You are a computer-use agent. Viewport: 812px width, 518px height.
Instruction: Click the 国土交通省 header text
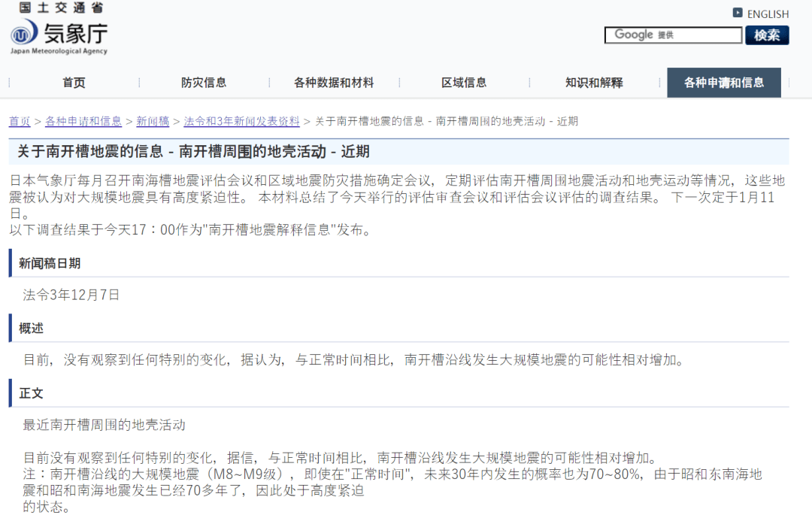pos(62,8)
